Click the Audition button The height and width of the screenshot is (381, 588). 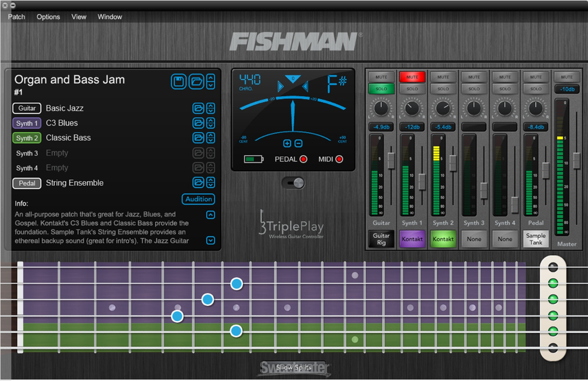click(198, 199)
